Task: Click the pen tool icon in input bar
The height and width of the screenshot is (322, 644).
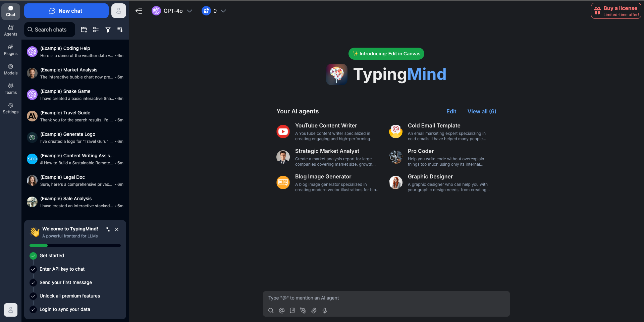Action: click(x=303, y=311)
